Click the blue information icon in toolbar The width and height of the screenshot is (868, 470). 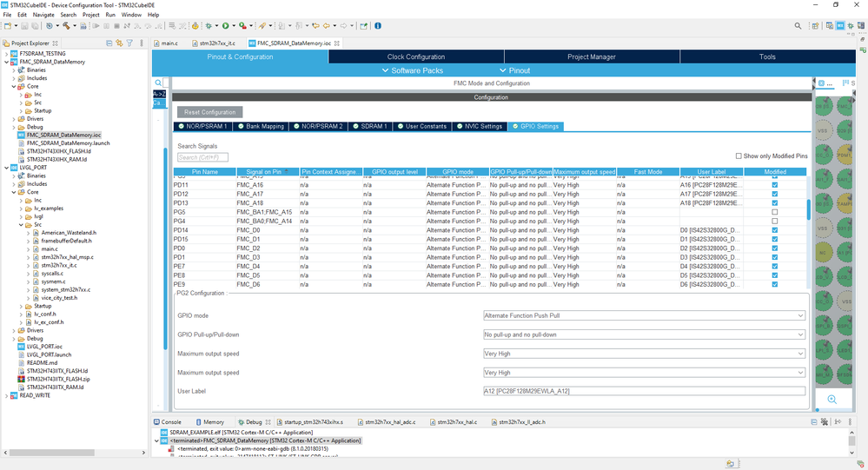click(x=378, y=25)
